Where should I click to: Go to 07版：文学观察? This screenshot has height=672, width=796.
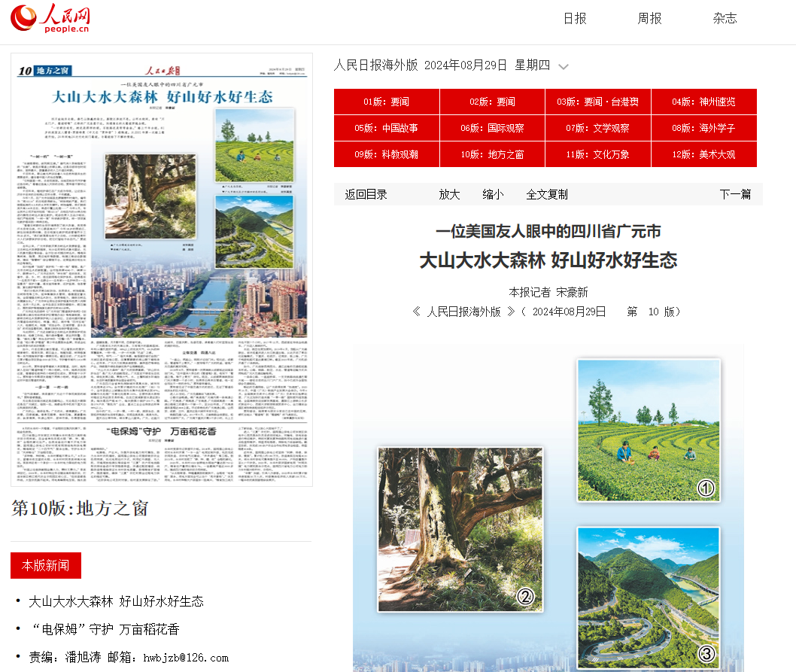(597, 128)
